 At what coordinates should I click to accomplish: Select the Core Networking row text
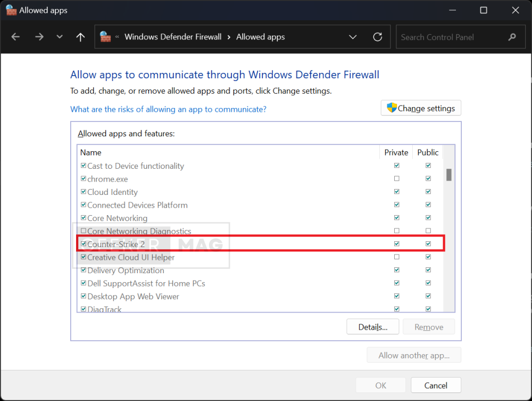click(118, 218)
